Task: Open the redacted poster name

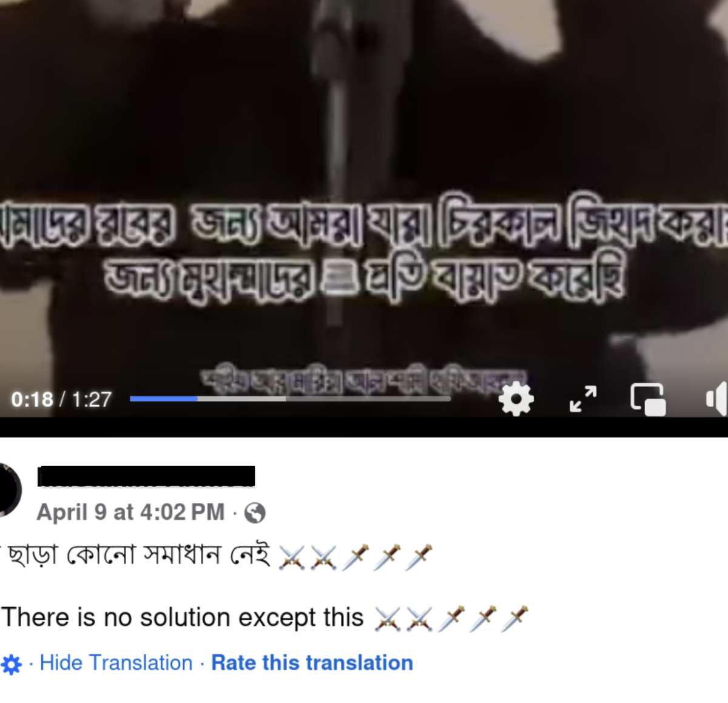Action: tap(146, 476)
